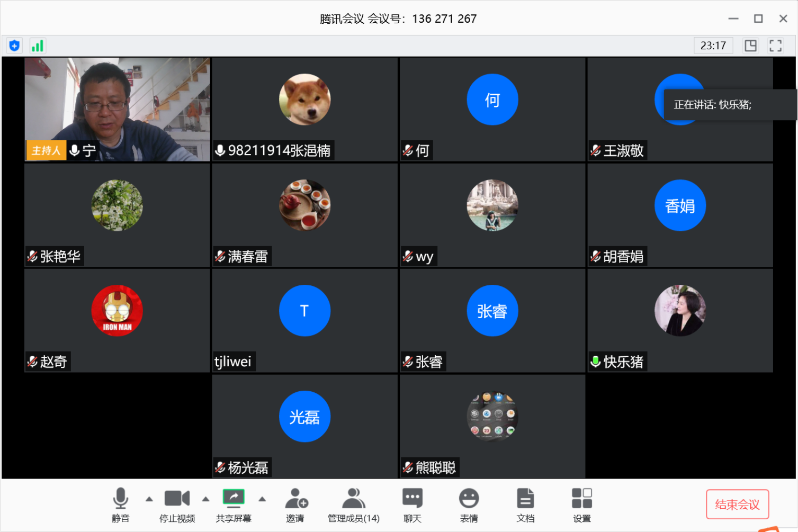
Task: Start sharing with 共享屏幕 button
Action: 234,504
